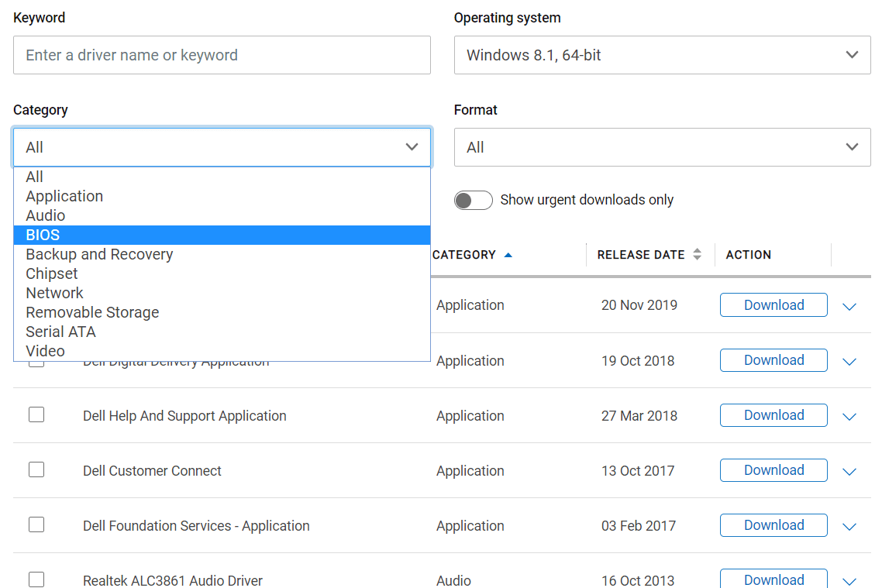
Task: Select Serial ATA category option
Action: (222, 332)
